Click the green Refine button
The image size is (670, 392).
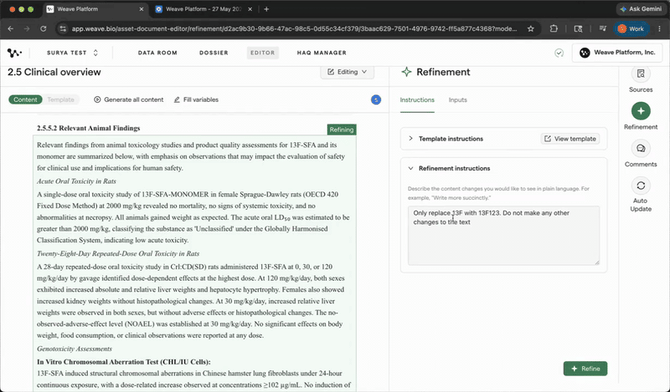[x=585, y=368]
